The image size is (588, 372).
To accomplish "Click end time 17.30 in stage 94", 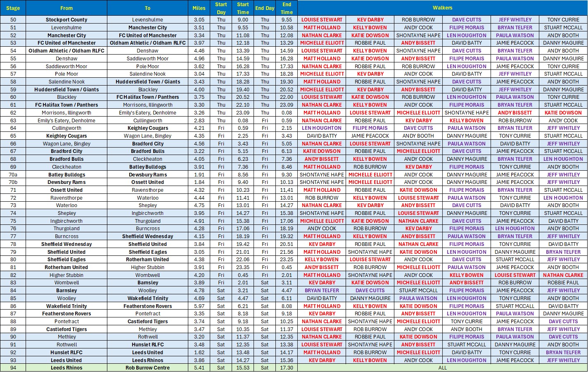I will click(x=287, y=368).
